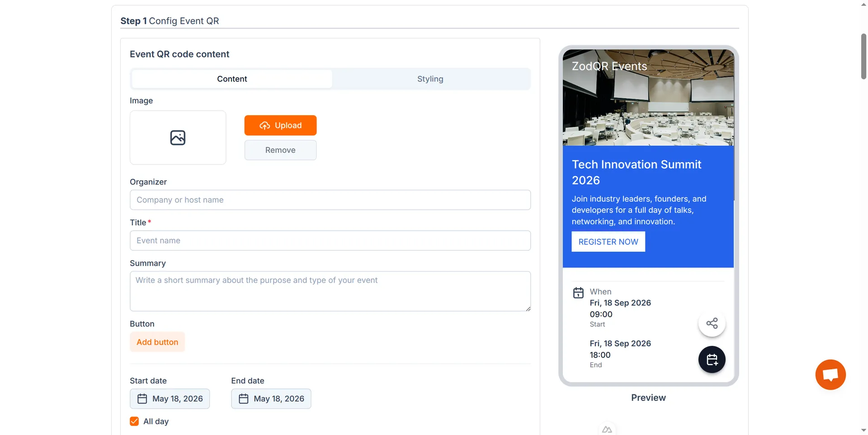The image size is (868, 435).
Task: Uncheck the All day checkbox
Action: coord(134,421)
